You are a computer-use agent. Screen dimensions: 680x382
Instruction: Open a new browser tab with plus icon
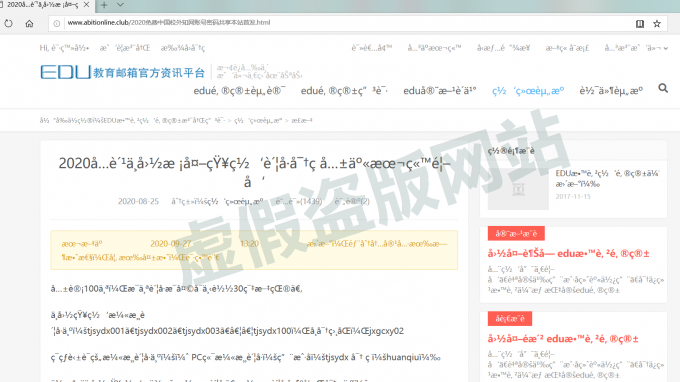click(104, 5)
